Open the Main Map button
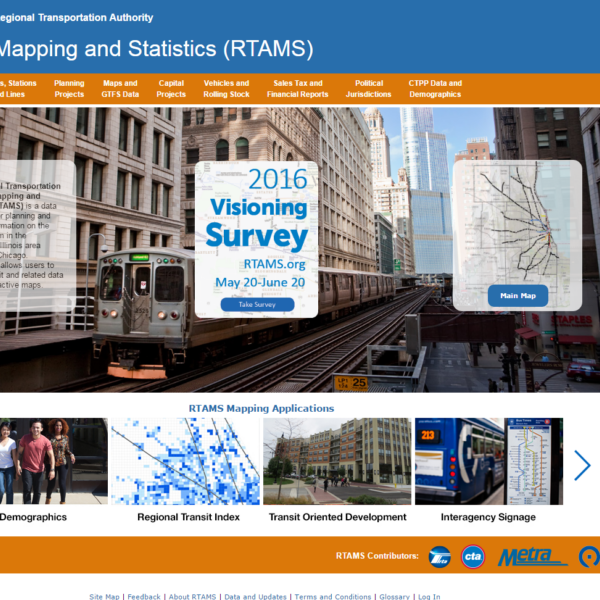The image size is (600, 600). tap(518, 295)
